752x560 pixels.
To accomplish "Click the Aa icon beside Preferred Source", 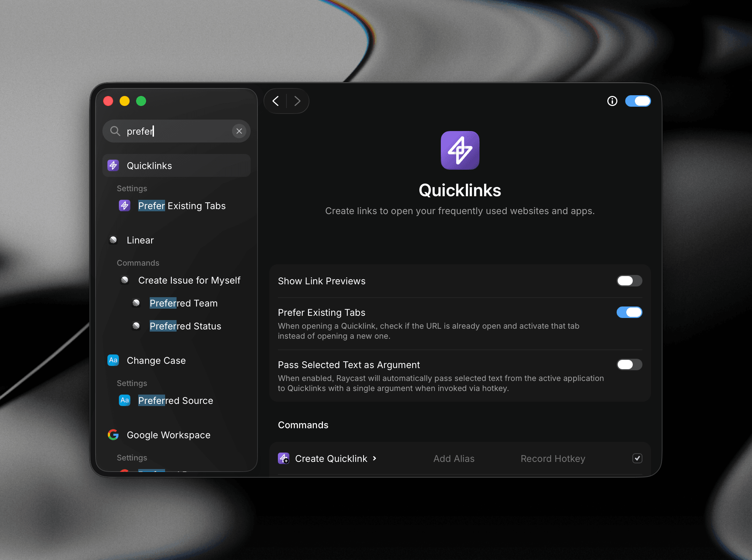I will click(x=125, y=400).
